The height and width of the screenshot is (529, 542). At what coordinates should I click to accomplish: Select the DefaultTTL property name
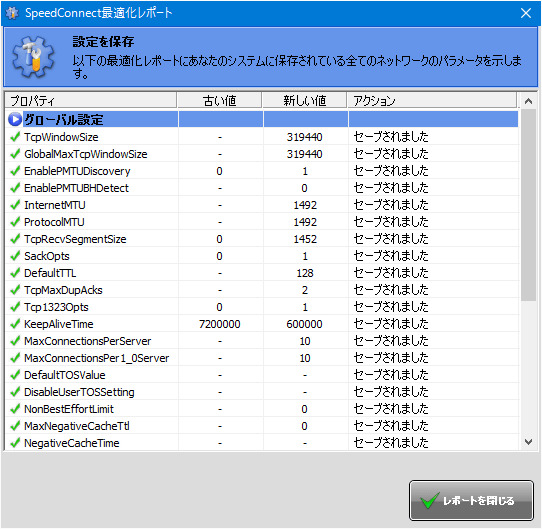[50, 273]
